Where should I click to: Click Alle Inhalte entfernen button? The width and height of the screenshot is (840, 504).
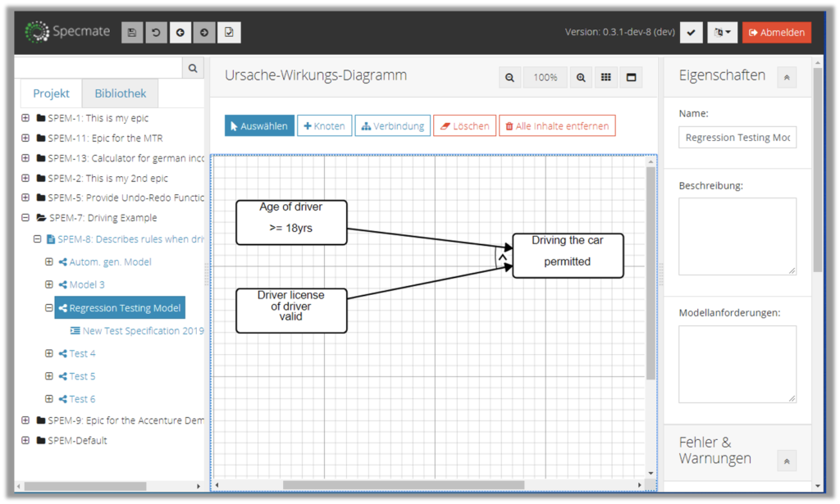click(557, 126)
